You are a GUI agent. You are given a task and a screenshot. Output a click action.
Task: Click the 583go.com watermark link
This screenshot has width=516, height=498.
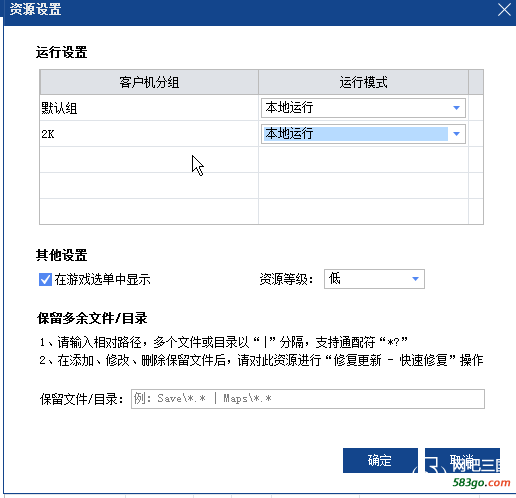pos(481,482)
